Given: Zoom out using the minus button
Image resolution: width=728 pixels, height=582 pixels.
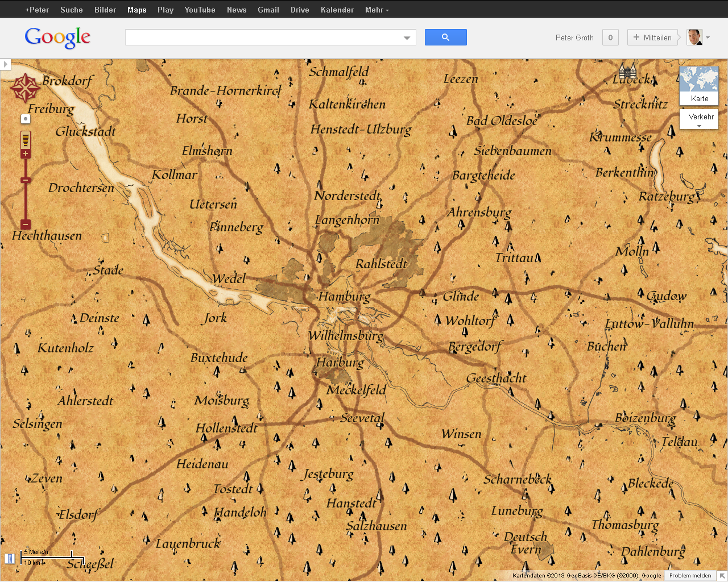Looking at the screenshot, I should tap(25, 225).
